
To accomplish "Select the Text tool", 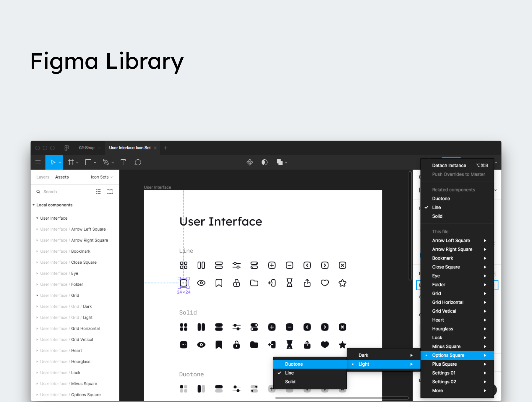I will pos(123,162).
